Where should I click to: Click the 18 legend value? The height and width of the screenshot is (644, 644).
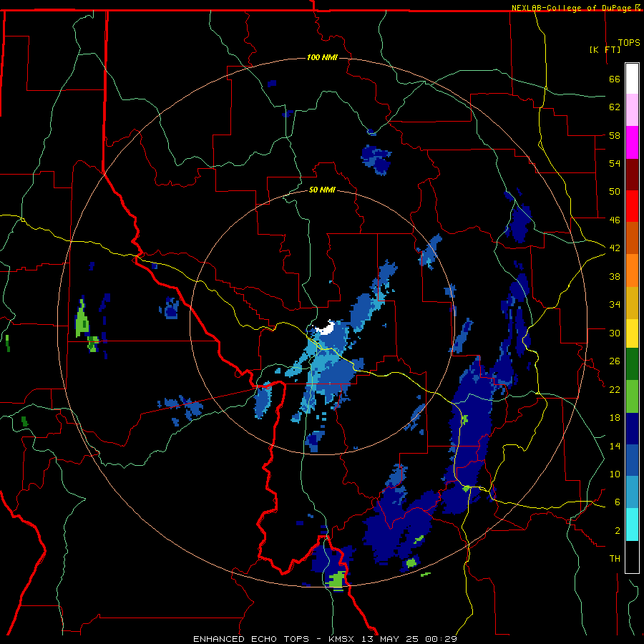[x=615, y=418]
